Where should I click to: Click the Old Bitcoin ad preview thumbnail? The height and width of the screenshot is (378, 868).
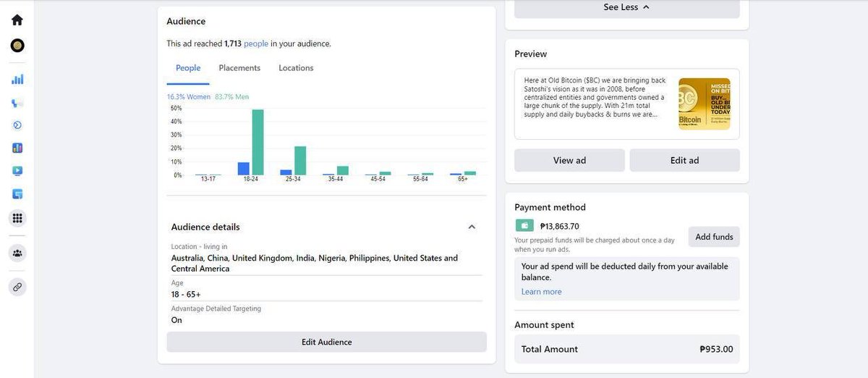pos(704,104)
